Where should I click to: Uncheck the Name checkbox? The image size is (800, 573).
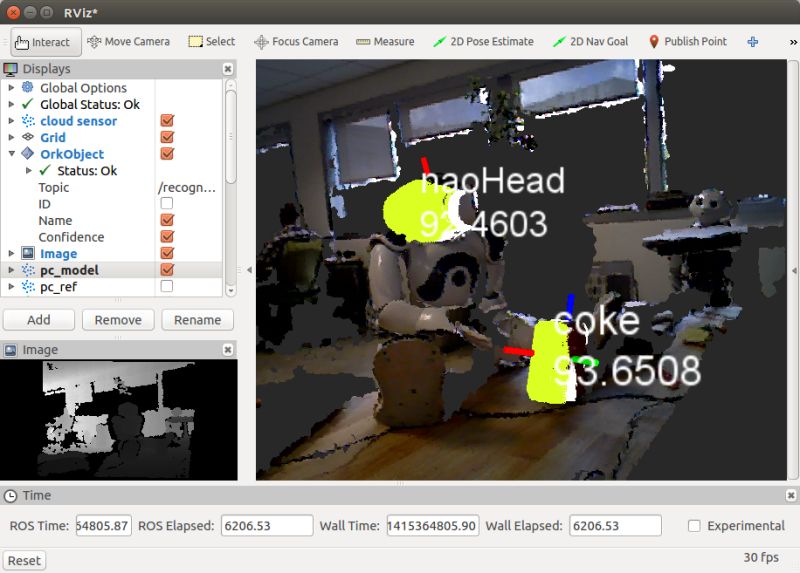(167, 220)
